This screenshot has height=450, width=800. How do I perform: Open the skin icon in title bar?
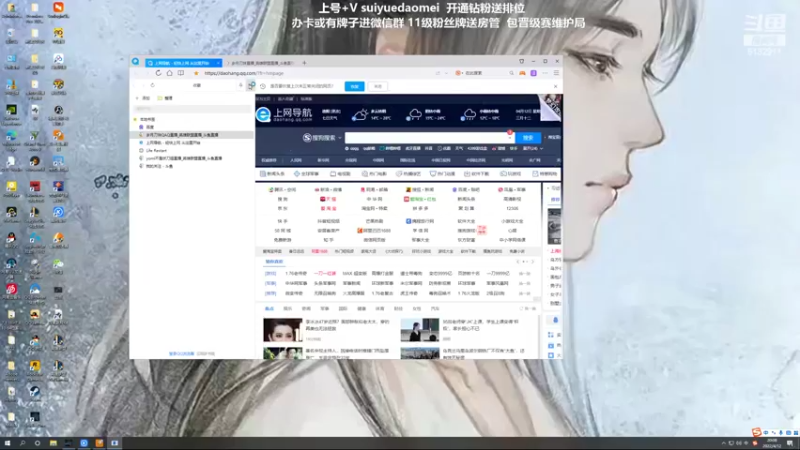coord(521,61)
